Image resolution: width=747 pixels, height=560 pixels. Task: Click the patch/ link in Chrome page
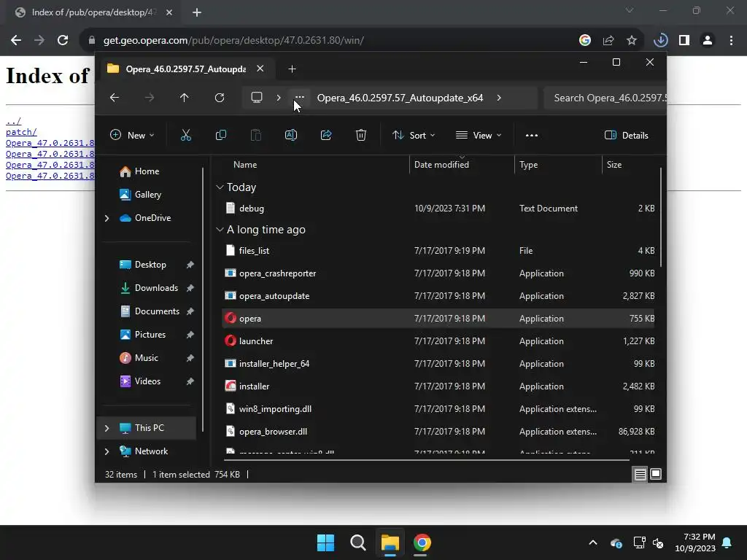pos(21,132)
